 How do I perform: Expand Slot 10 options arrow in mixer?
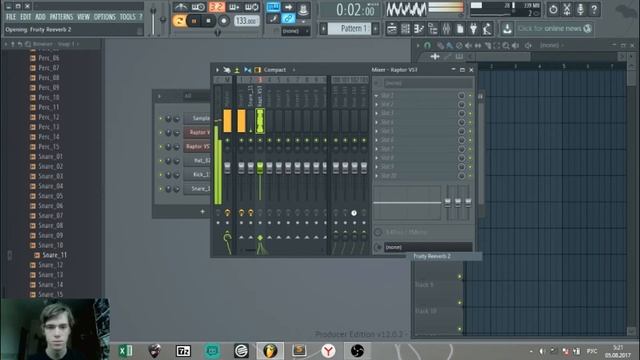(x=376, y=176)
